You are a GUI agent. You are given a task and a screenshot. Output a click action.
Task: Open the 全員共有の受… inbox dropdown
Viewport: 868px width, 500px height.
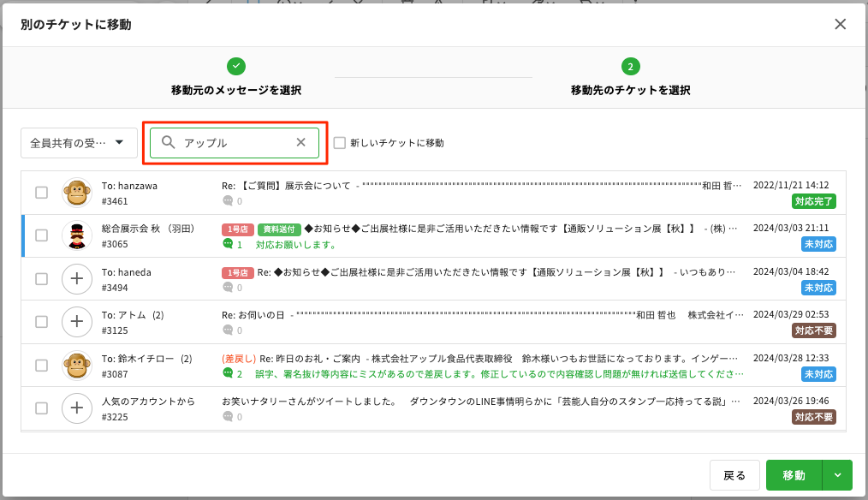[x=79, y=143]
